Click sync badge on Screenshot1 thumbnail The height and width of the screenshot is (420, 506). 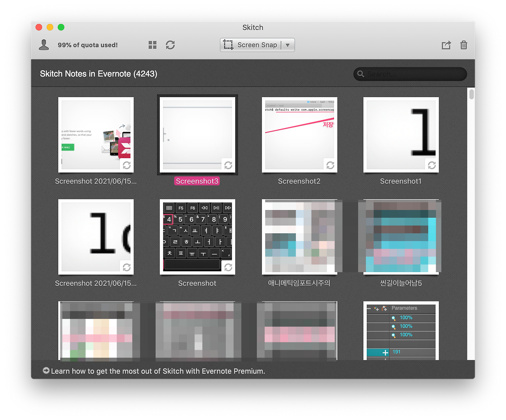click(432, 165)
